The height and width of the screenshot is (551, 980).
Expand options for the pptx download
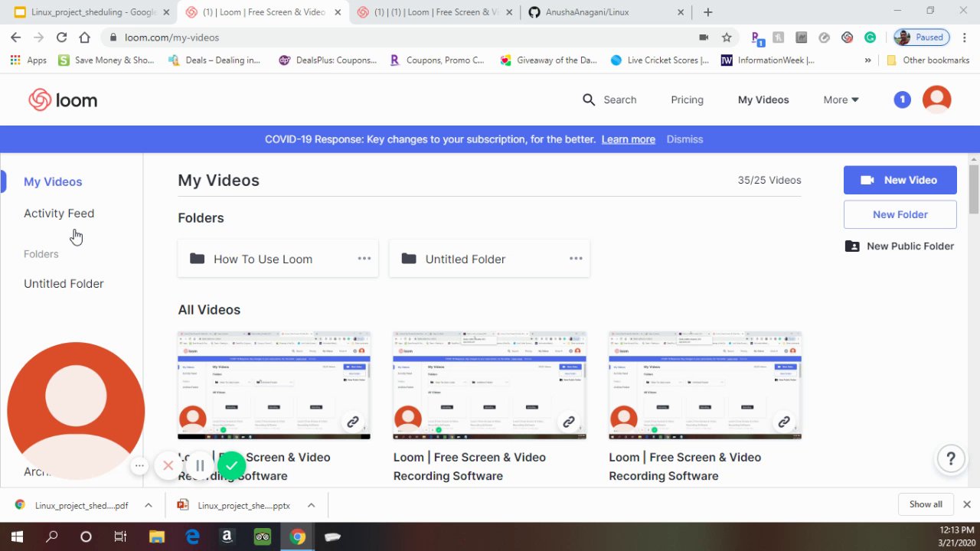311,505
